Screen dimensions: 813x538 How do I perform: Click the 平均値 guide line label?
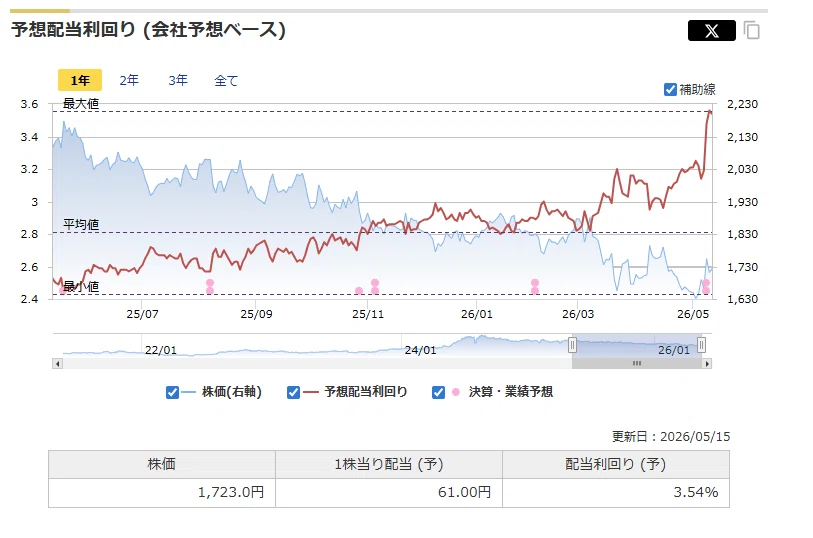[x=81, y=224]
